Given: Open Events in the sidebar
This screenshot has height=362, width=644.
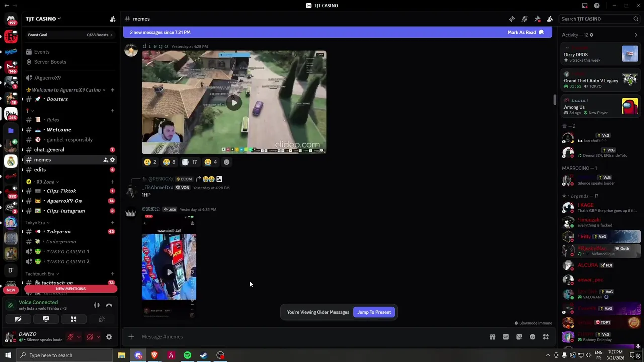Looking at the screenshot, I should tap(70, 52).
